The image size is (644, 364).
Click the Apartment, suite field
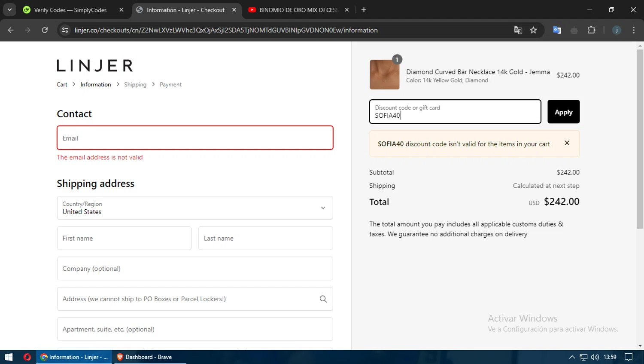click(x=195, y=329)
